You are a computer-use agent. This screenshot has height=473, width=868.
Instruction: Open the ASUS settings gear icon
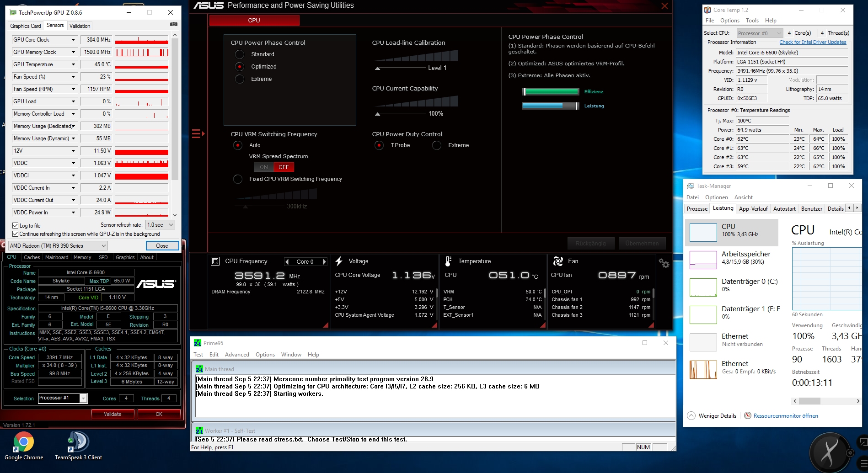[x=664, y=263]
